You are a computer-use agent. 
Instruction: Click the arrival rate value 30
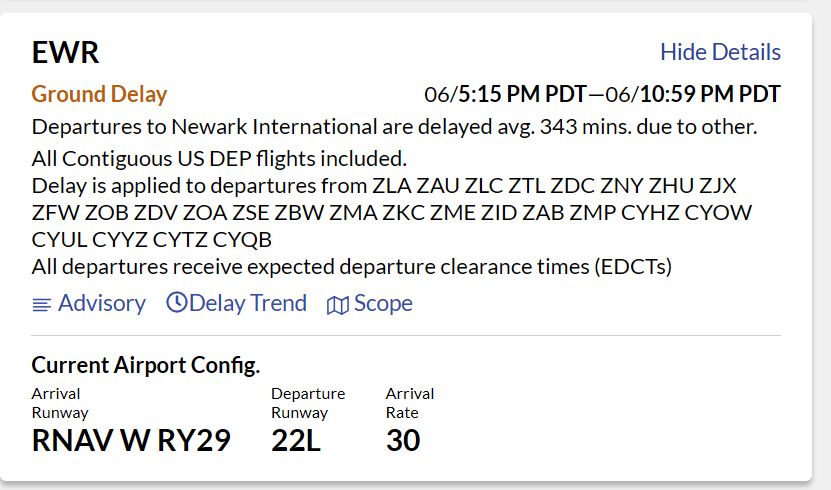pyautogui.click(x=403, y=440)
